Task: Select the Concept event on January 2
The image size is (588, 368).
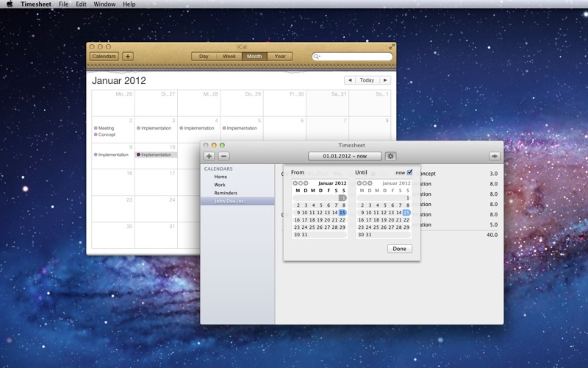Action: [104, 135]
